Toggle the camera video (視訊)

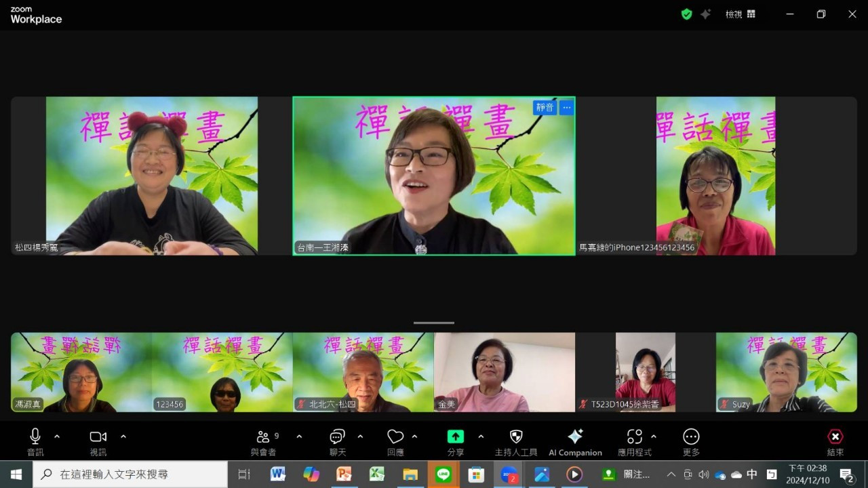point(98,437)
